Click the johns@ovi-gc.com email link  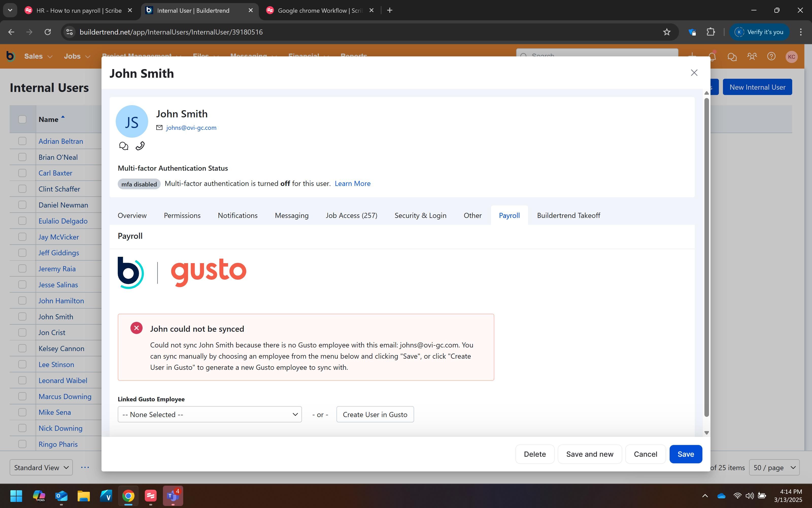[191, 128]
